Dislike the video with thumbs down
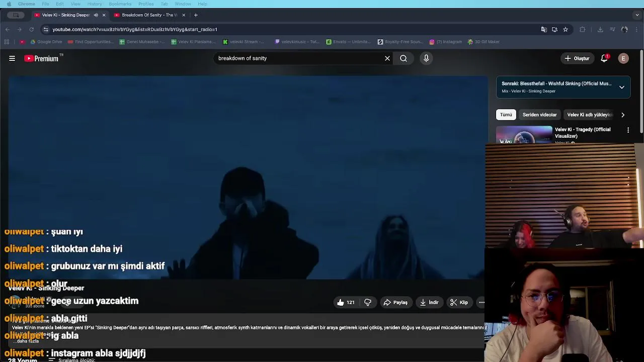The height and width of the screenshot is (362, 644). 368,303
